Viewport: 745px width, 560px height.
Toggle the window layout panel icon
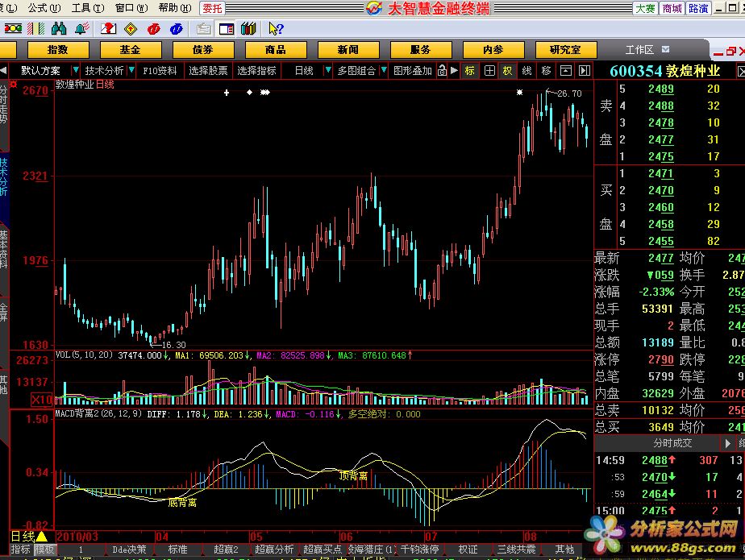(x=226, y=29)
